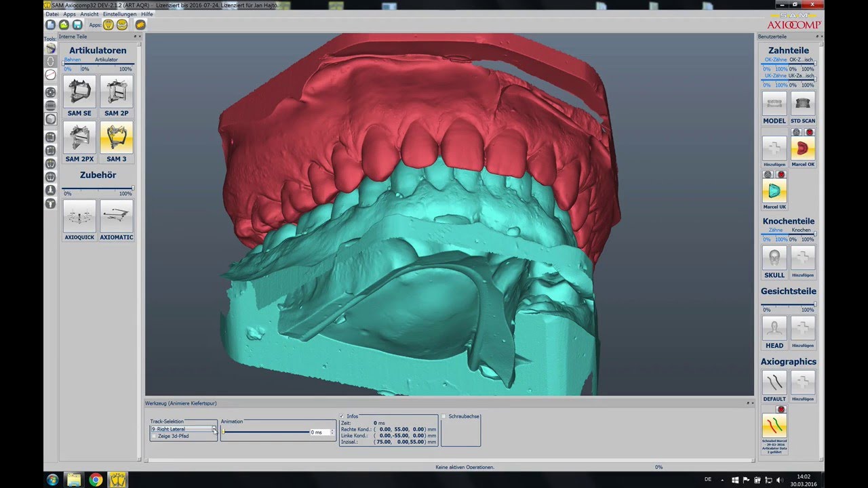Screen dimensions: 868x488
Task: Click the open file toolbar icon
Action: [x=64, y=25]
